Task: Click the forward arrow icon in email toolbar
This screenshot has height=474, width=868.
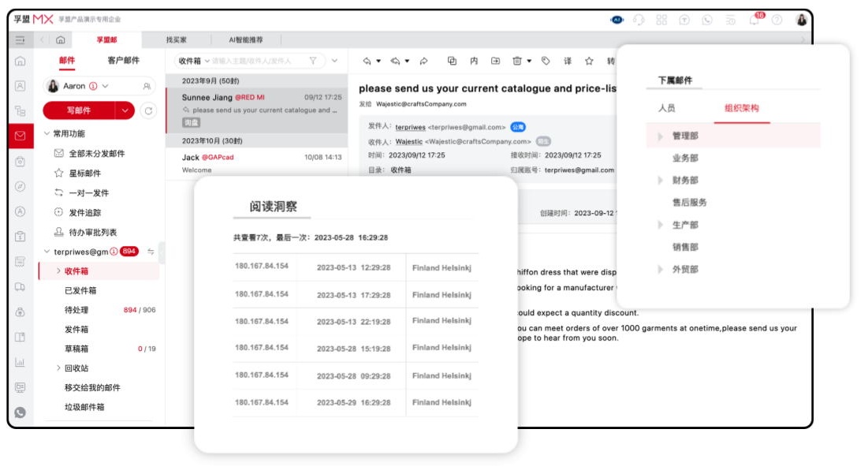Action: (423, 61)
